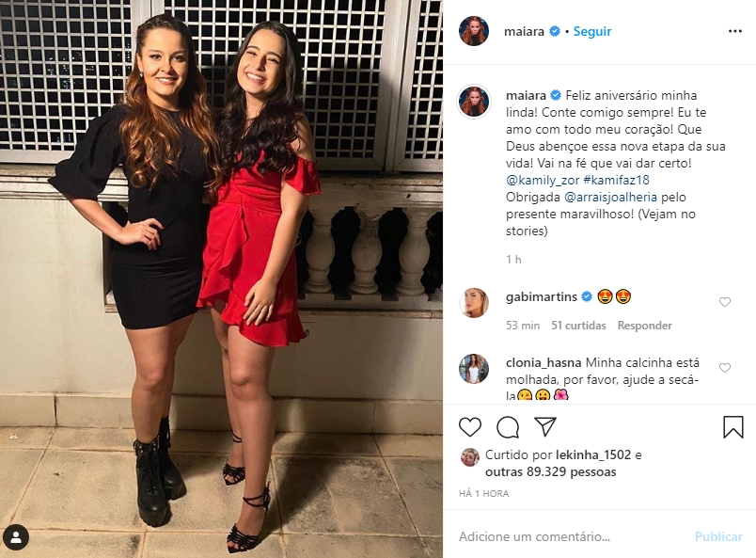This screenshot has width=756, height=558.
Task: Like the post with heart icon
Action: (470, 427)
